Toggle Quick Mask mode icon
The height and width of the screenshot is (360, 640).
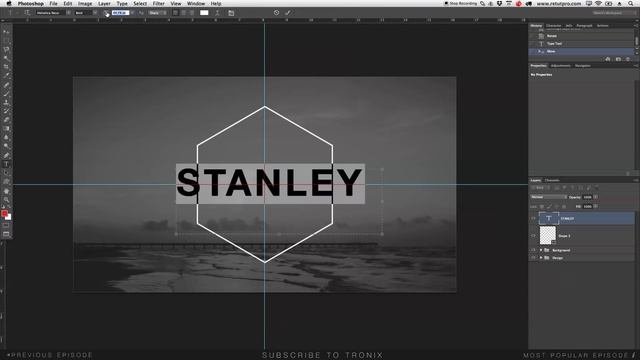coord(6,225)
